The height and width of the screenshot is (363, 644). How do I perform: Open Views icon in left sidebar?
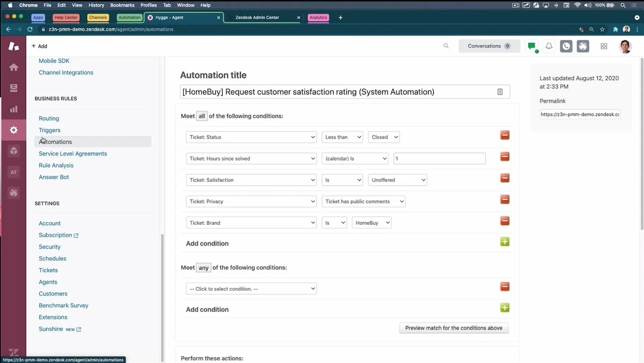(14, 88)
